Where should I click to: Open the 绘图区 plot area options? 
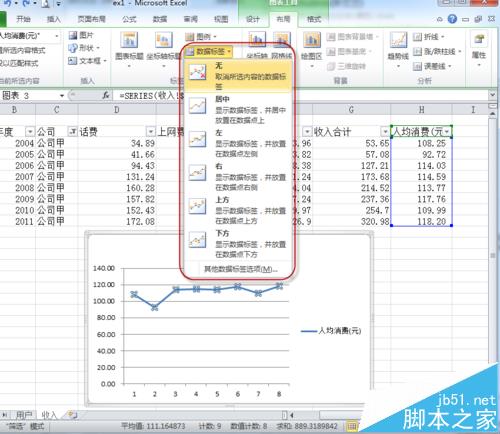coord(312,49)
